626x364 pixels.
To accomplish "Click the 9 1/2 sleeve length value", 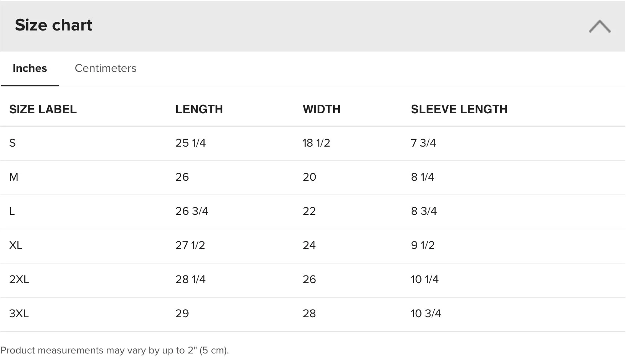I will (423, 245).
